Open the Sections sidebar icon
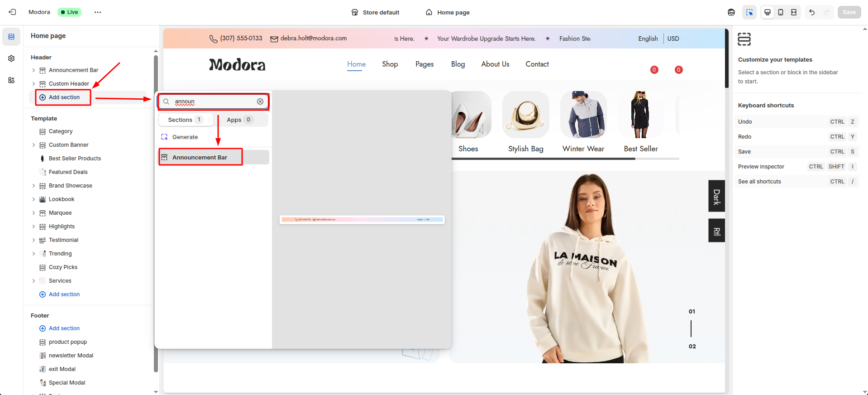 point(11,37)
